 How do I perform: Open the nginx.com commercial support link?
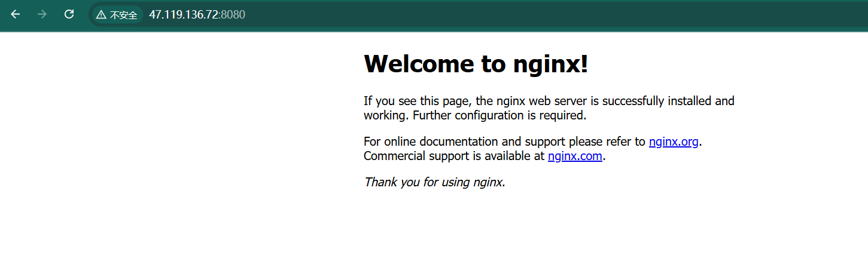[575, 156]
